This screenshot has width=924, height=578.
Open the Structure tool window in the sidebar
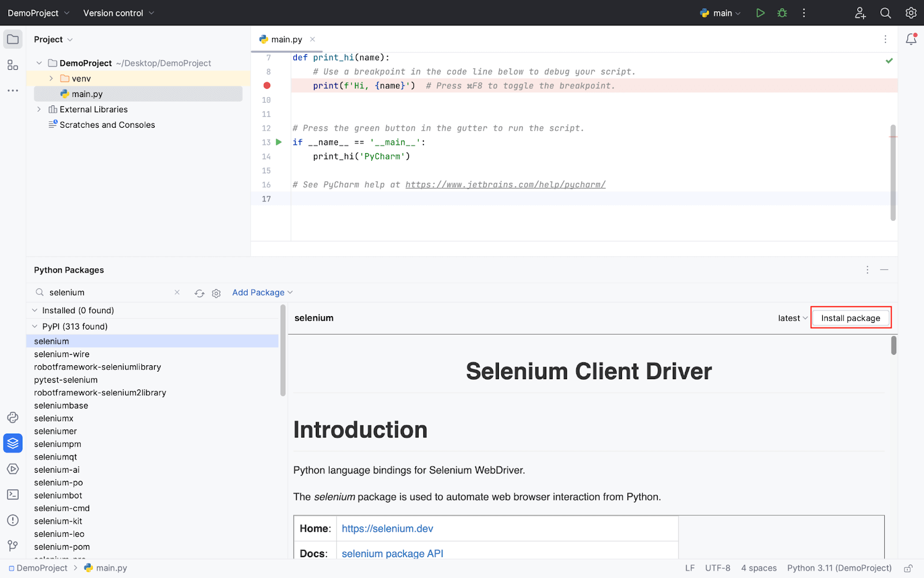(13, 65)
